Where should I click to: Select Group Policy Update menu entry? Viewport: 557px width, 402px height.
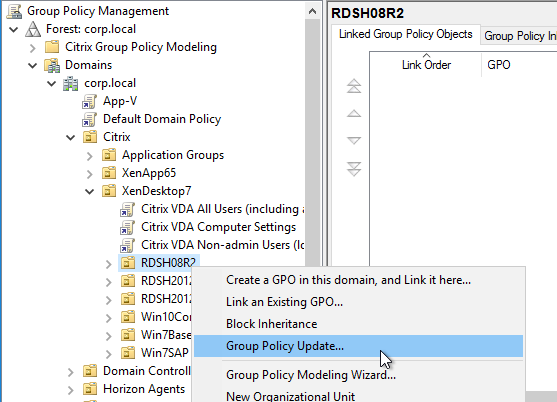pyautogui.click(x=358, y=346)
